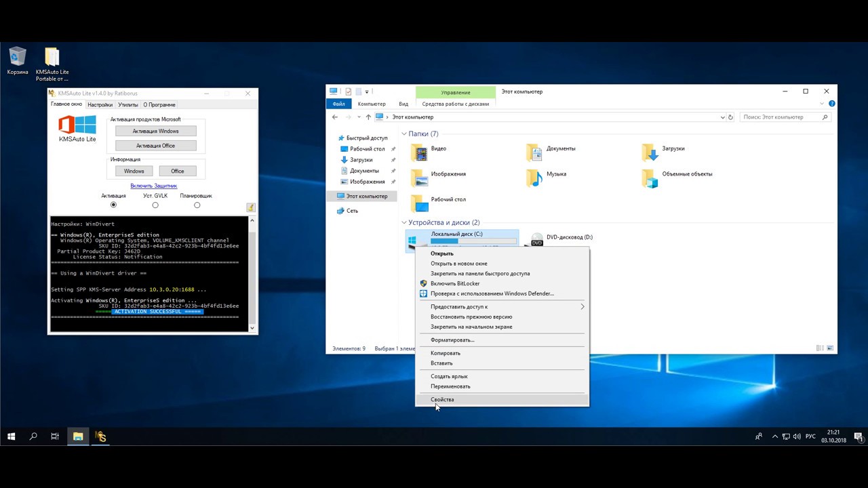The image size is (868, 488).
Task: Click the KMSAuto log scrollbar down arrow
Action: [x=252, y=328]
